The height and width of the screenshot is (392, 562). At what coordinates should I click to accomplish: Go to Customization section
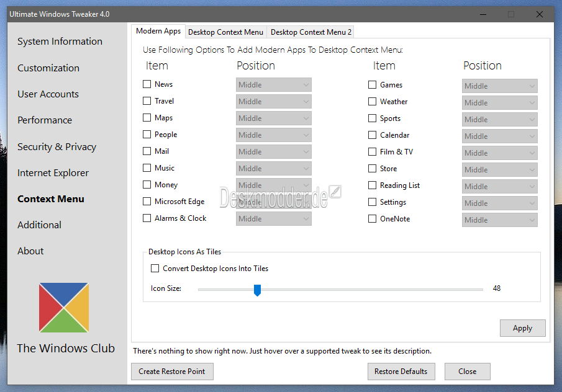point(48,68)
